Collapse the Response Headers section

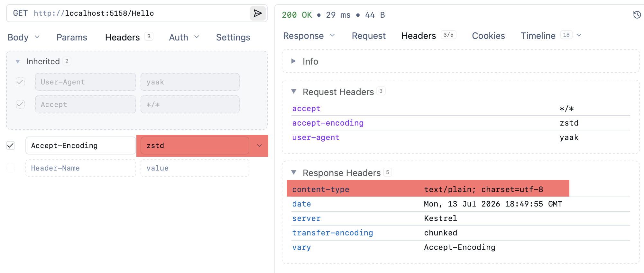click(x=294, y=172)
